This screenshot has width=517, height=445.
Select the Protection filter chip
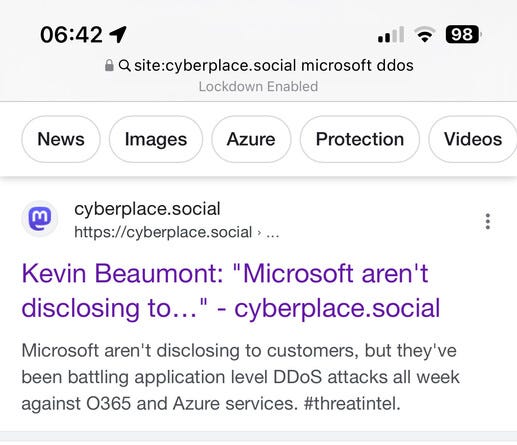pyautogui.click(x=360, y=139)
